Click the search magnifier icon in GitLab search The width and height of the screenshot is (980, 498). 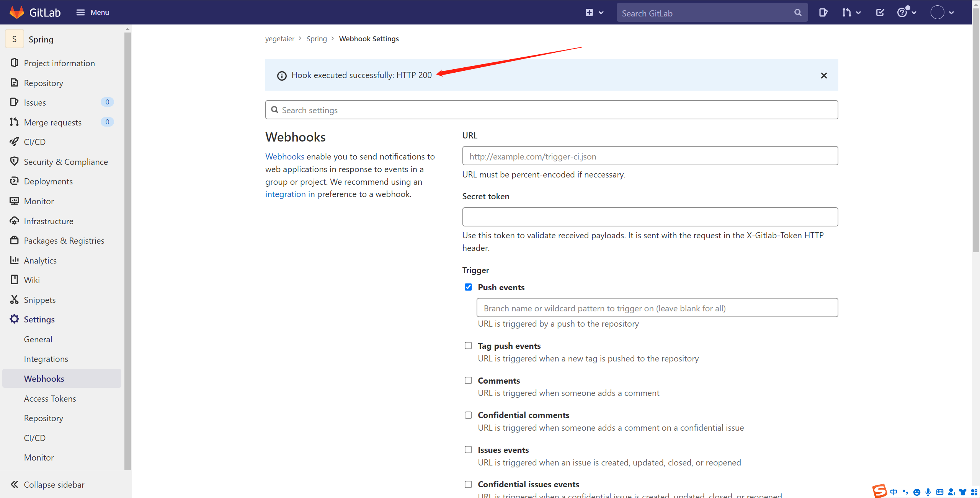(x=798, y=13)
